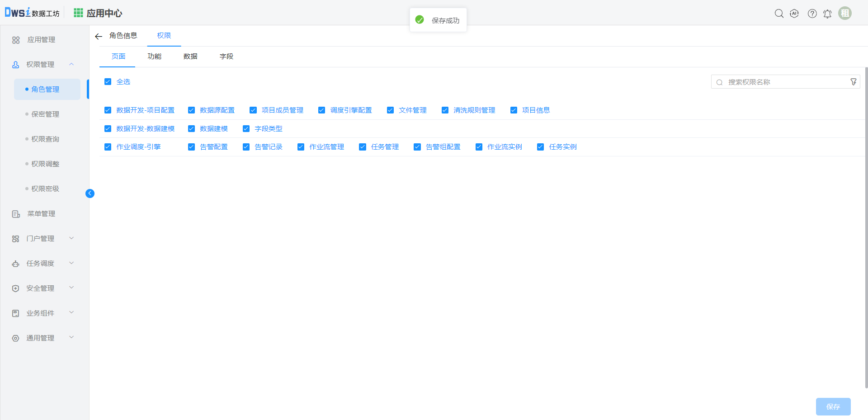The height and width of the screenshot is (420, 868).
Task: Expand the 安全管理 menu
Action: click(71, 288)
